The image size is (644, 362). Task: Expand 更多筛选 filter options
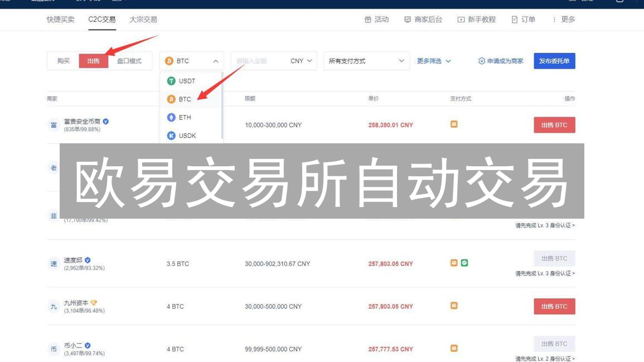(434, 61)
